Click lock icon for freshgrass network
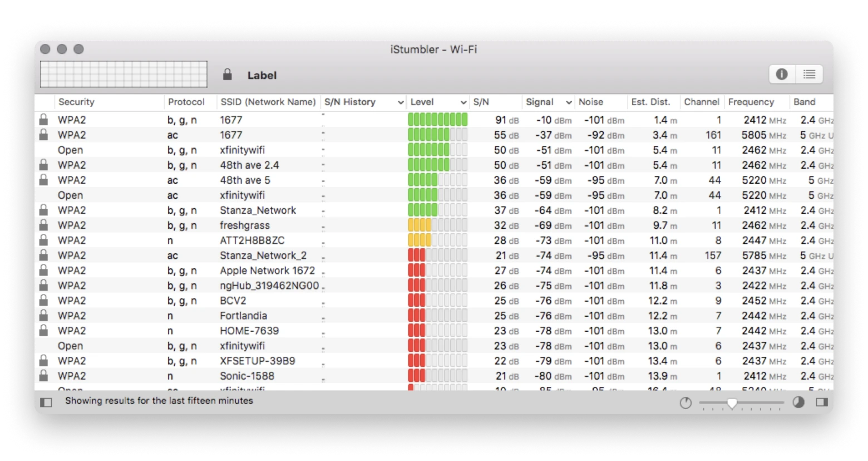The image size is (868, 461). [x=43, y=224]
